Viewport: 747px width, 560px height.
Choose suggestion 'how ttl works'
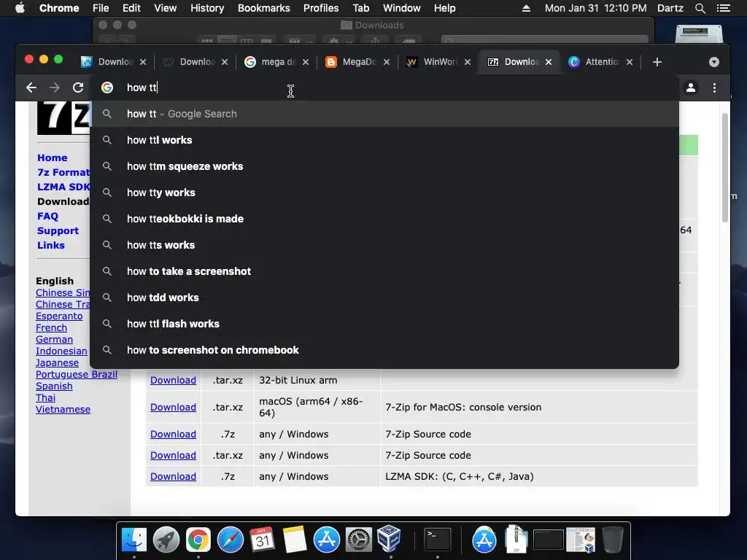point(384,140)
